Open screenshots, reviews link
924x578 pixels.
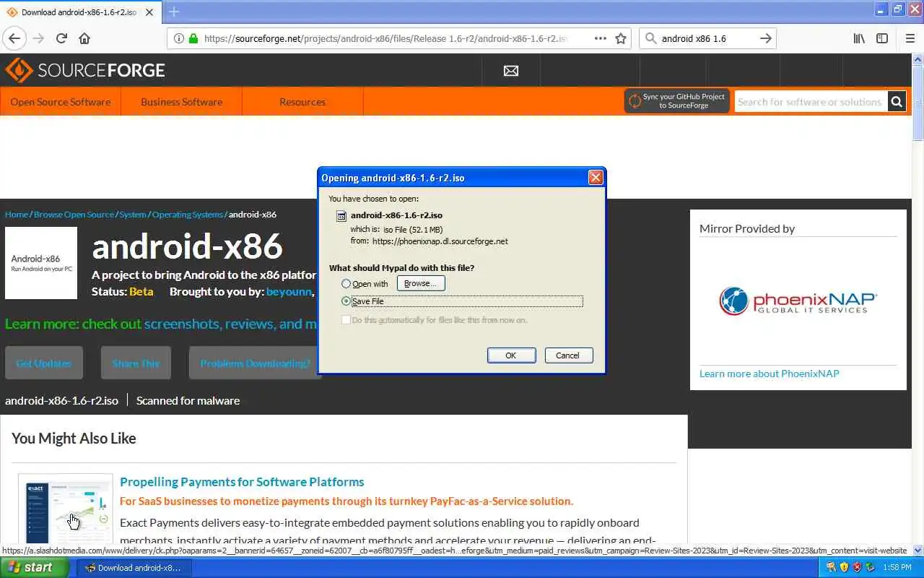pyautogui.click(x=230, y=324)
